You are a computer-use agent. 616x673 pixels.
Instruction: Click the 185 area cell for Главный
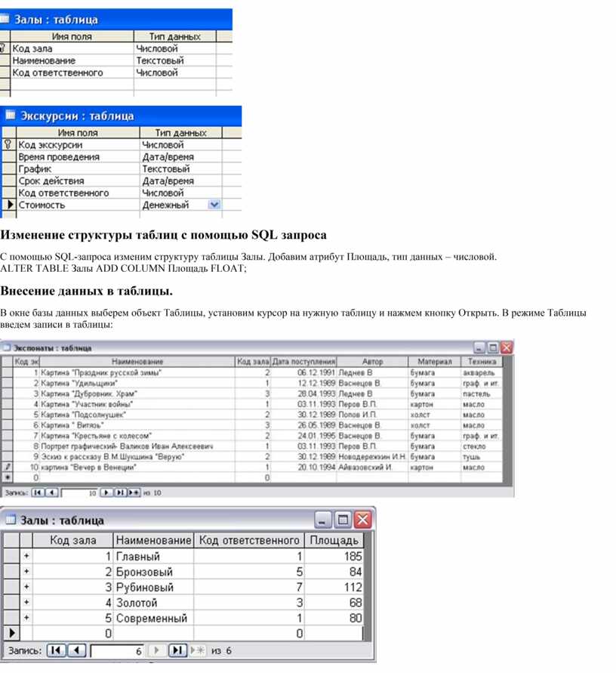pyautogui.click(x=334, y=556)
